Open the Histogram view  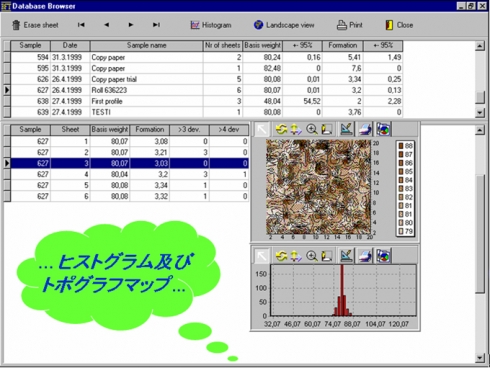pyautogui.click(x=211, y=25)
